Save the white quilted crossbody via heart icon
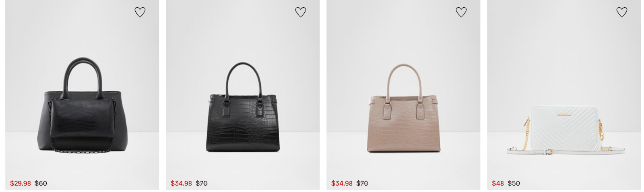The width and height of the screenshot is (644, 192). [x=621, y=12]
